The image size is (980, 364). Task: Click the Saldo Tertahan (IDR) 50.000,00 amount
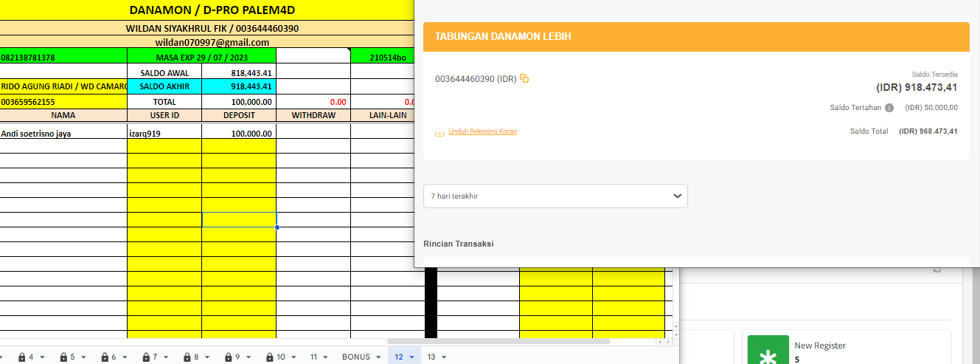931,108
